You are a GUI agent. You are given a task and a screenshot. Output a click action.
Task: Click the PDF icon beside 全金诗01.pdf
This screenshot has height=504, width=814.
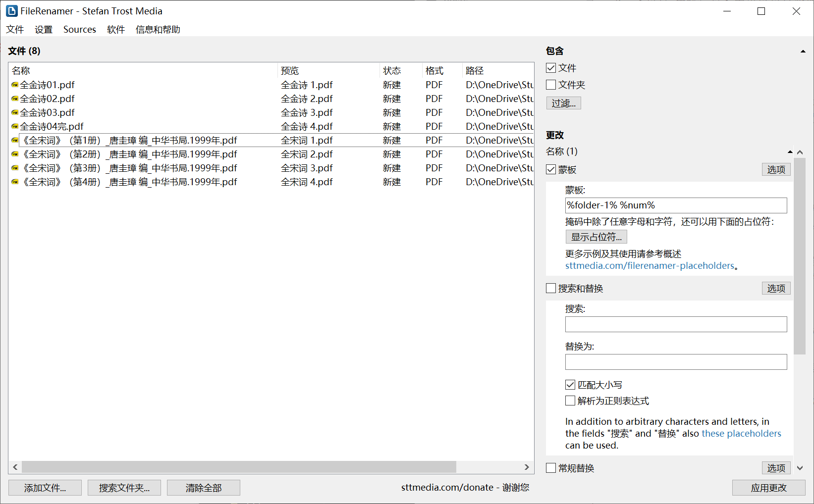15,85
